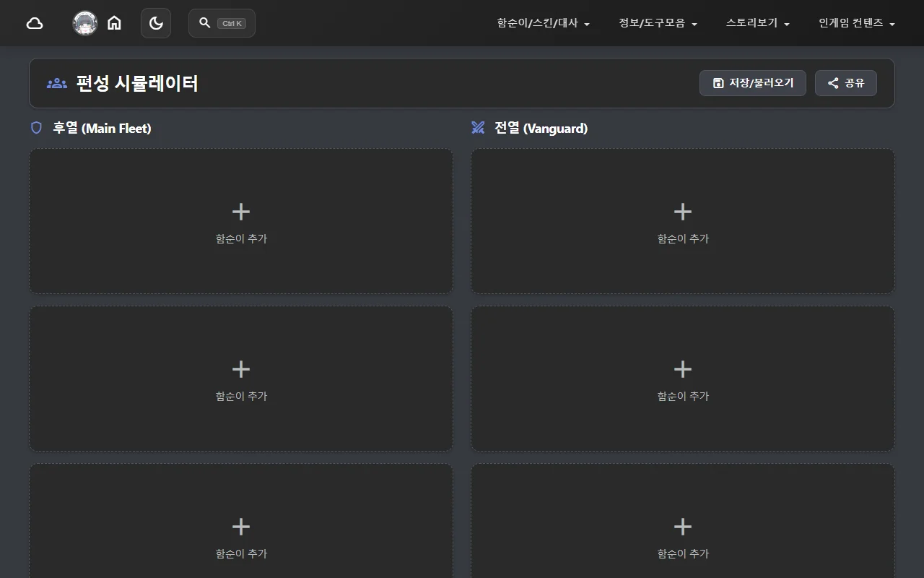Screen dimensions: 924x578
Task: Open search with the Ctrl K box
Action: 222,23
